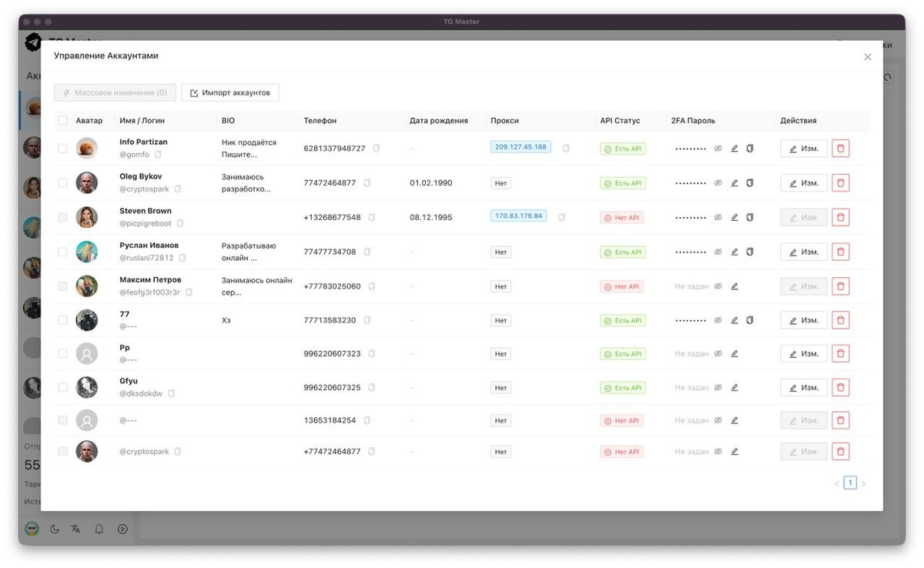Toggle password visibility for Gfyu
The height and width of the screenshot is (568, 924).
click(x=718, y=387)
